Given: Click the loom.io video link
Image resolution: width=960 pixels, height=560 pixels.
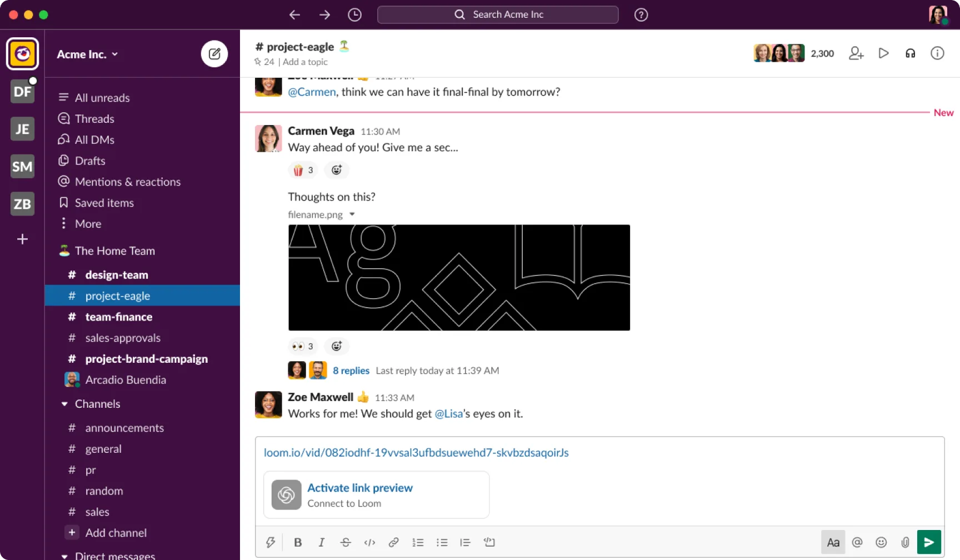Looking at the screenshot, I should [x=416, y=453].
